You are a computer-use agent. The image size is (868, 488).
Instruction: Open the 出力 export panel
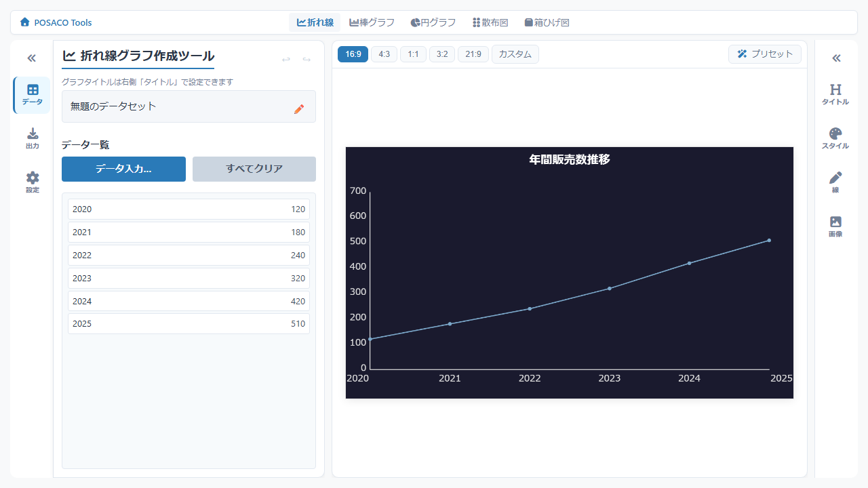click(32, 138)
